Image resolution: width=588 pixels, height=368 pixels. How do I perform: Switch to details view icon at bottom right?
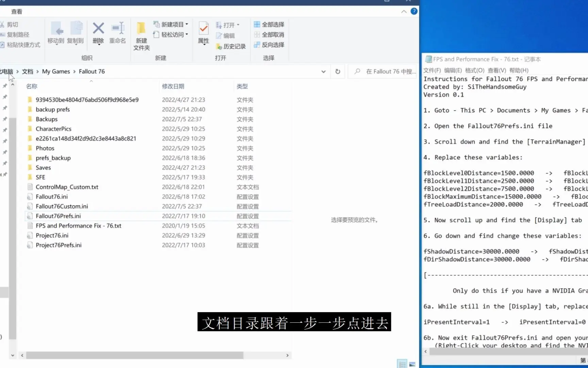[x=402, y=364]
